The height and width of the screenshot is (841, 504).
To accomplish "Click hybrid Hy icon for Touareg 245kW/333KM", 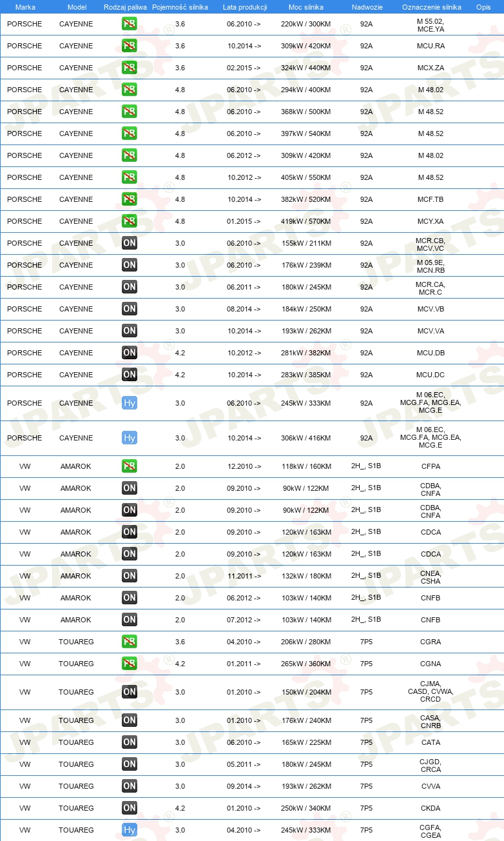I will tap(130, 830).
